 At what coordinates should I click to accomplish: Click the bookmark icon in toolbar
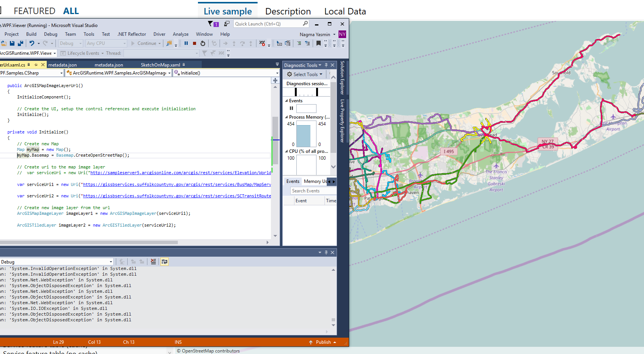click(318, 43)
